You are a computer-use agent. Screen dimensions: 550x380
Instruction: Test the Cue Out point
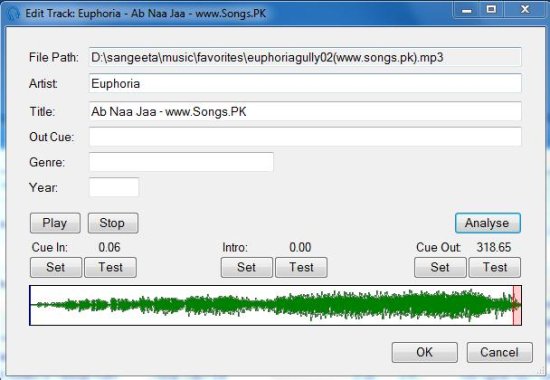coord(495,267)
